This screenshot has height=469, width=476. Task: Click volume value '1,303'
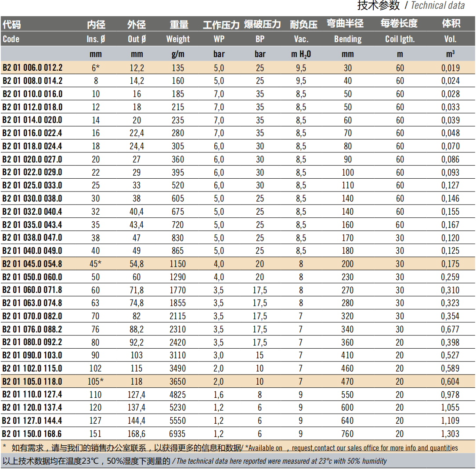(x=450, y=433)
